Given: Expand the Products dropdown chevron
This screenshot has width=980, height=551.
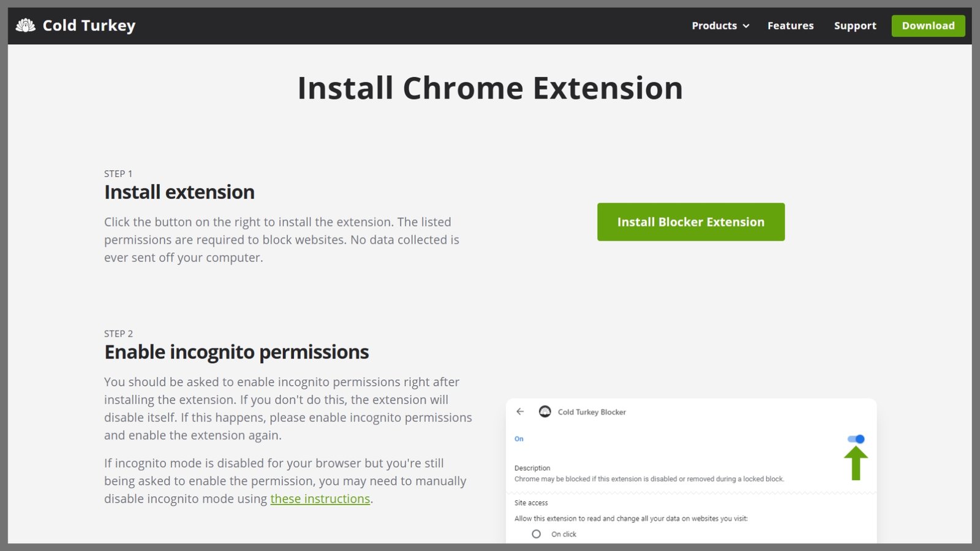Looking at the screenshot, I should 746,26.
